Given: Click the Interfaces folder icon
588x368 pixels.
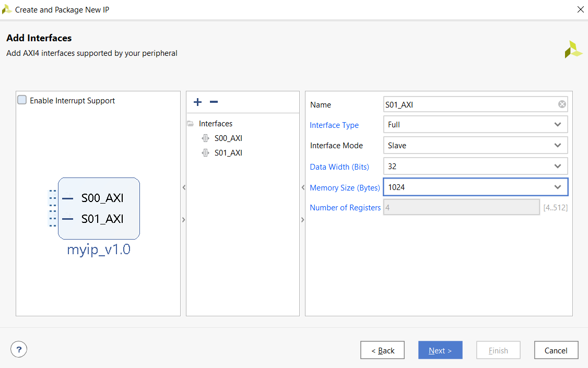Looking at the screenshot, I should coord(190,123).
